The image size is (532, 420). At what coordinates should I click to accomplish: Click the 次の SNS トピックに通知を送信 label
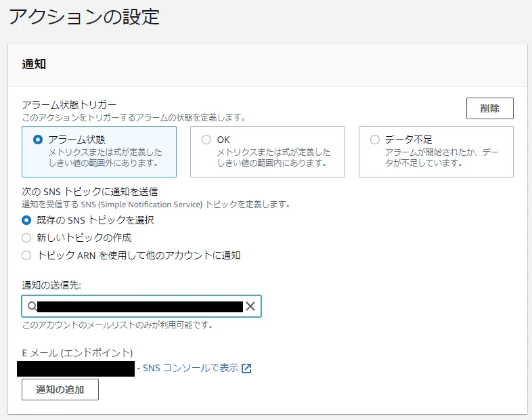point(90,192)
